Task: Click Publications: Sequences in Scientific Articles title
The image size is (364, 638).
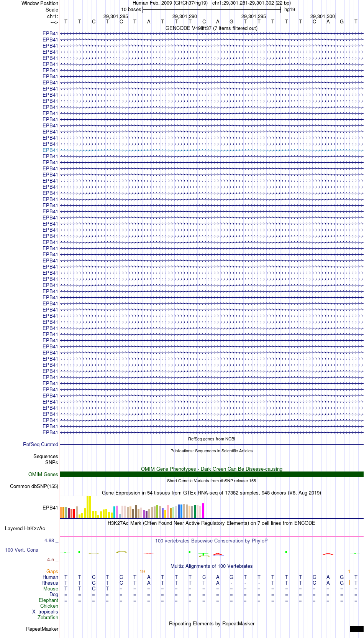Action: [212, 451]
